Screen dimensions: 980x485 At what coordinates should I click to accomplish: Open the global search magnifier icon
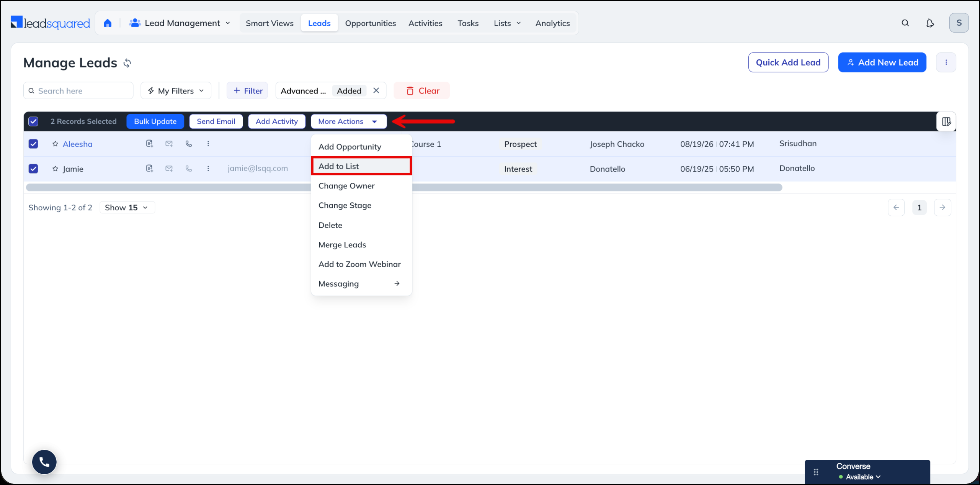click(x=905, y=23)
